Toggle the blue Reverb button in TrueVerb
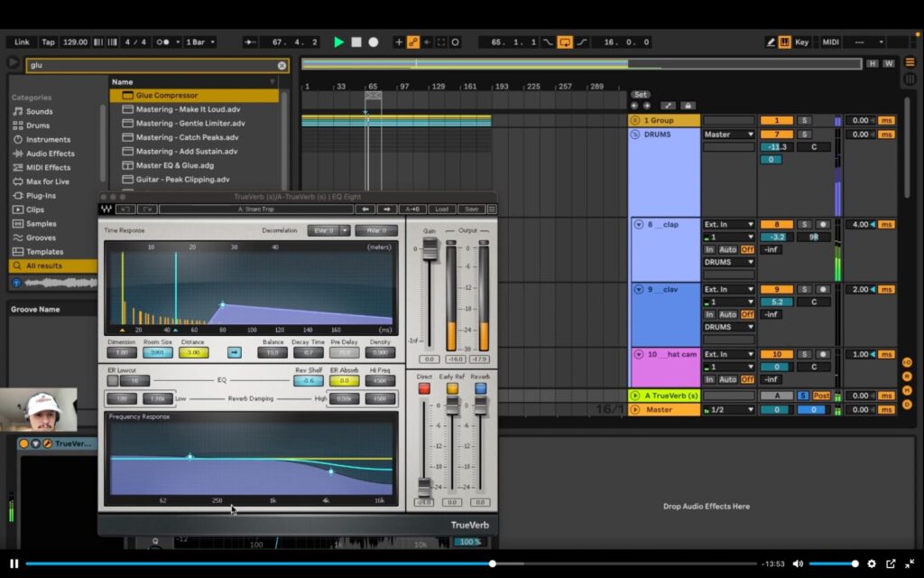 [480, 388]
